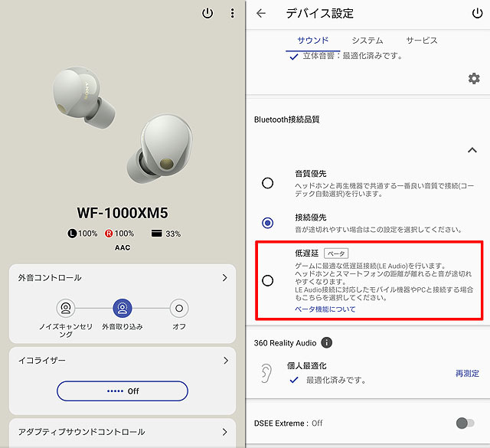Tap the 外音コントロール card title
490x448 pixels.
[x=50, y=278]
